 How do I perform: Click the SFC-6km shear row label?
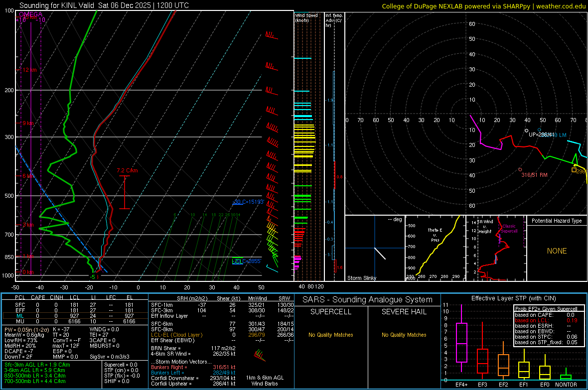point(161,324)
